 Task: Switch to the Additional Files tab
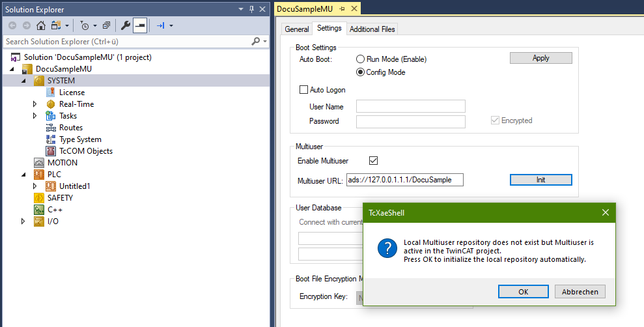[372, 29]
